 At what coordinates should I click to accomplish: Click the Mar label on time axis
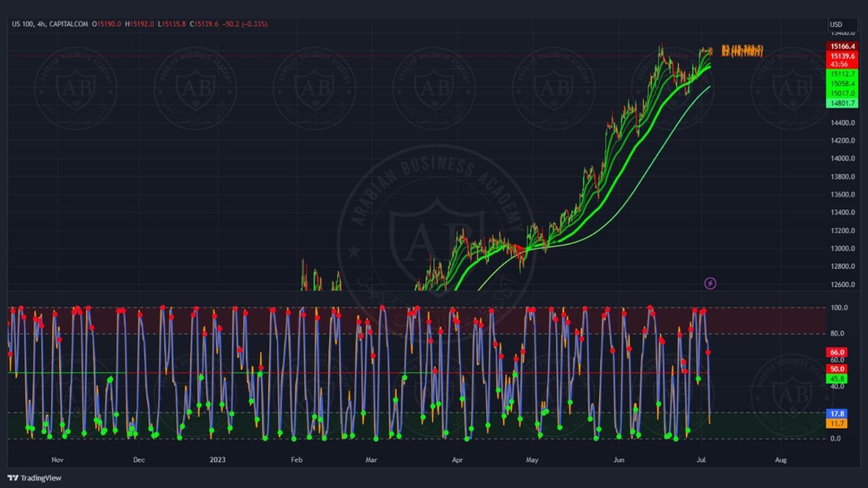tap(371, 460)
